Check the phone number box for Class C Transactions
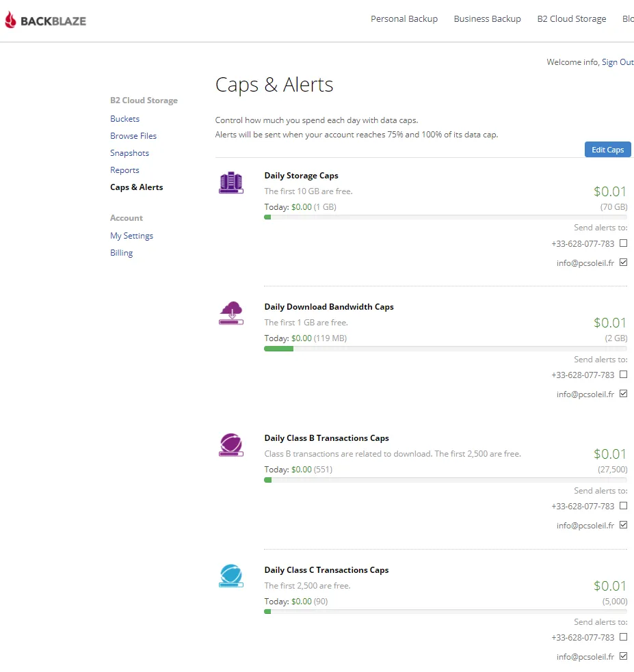Image resolution: width=634 pixels, height=672 pixels. pos(623,637)
